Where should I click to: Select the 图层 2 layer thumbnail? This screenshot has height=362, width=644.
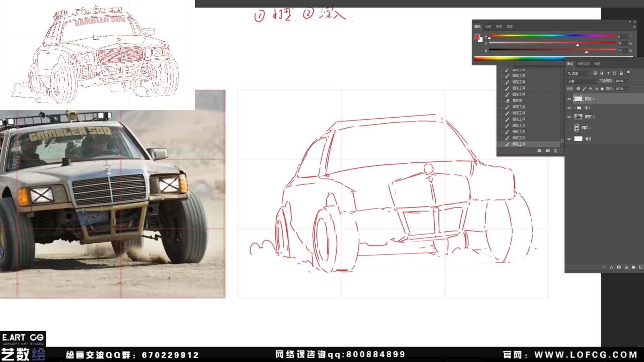578,117
